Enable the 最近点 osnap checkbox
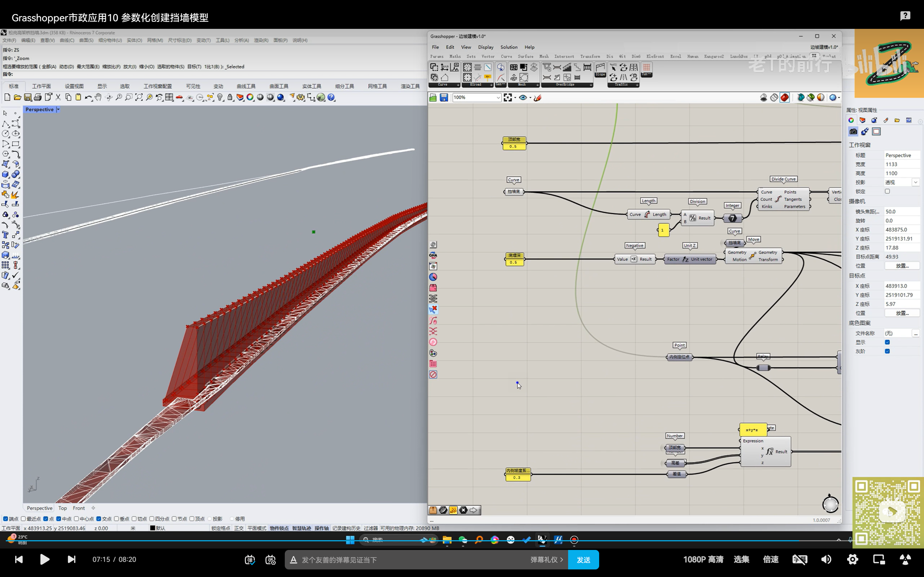The width and height of the screenshot is (924, 577). [x=24, y=519]
